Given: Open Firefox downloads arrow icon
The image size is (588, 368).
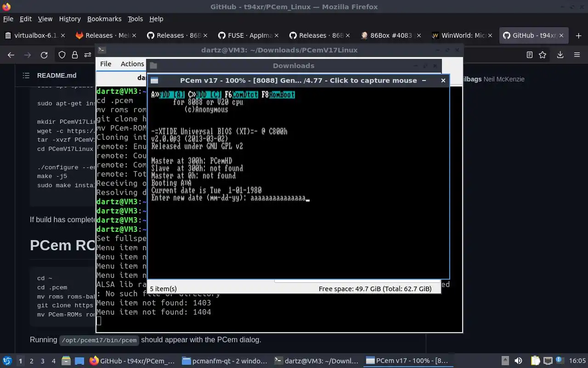Looking at the screenshot, I should click(x=560, y=55).
